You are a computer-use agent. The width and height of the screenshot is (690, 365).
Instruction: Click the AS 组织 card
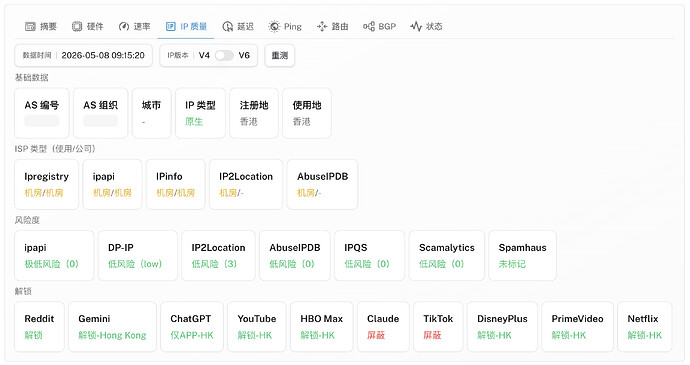coord(101,113)
